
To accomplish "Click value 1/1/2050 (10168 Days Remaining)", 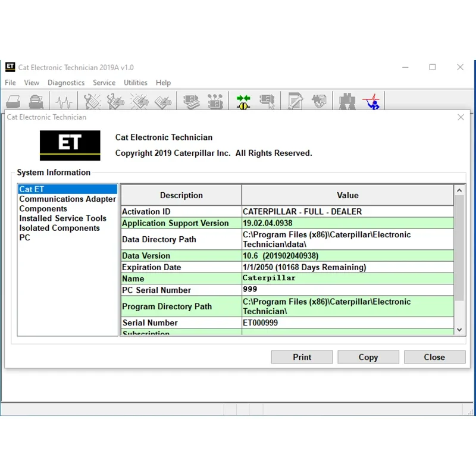I will point(305,267).
